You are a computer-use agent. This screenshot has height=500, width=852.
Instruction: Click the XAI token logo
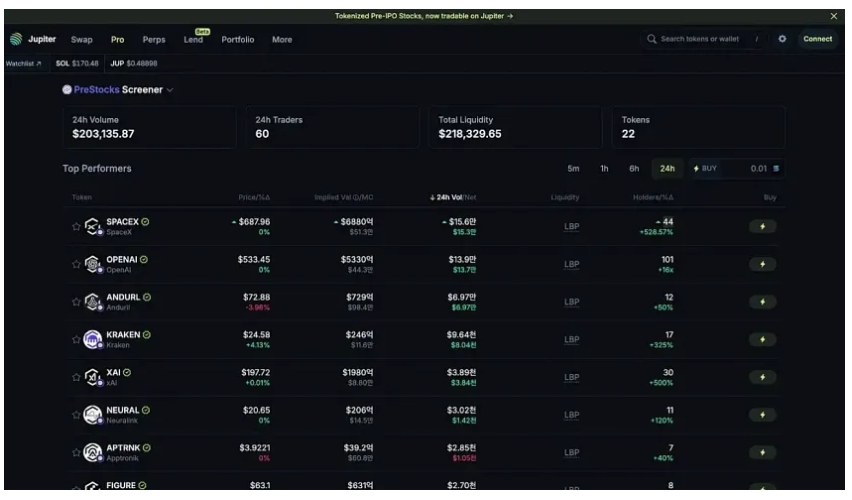(x=93, y=377)
